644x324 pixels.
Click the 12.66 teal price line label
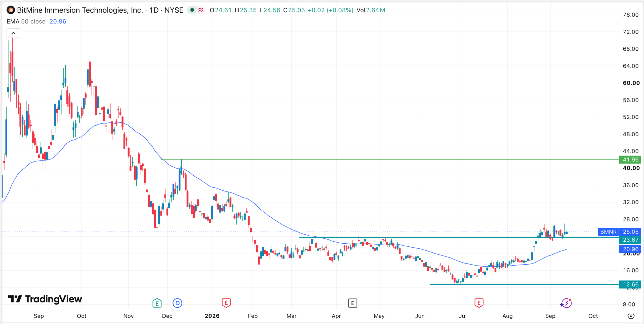pos(630,284)
